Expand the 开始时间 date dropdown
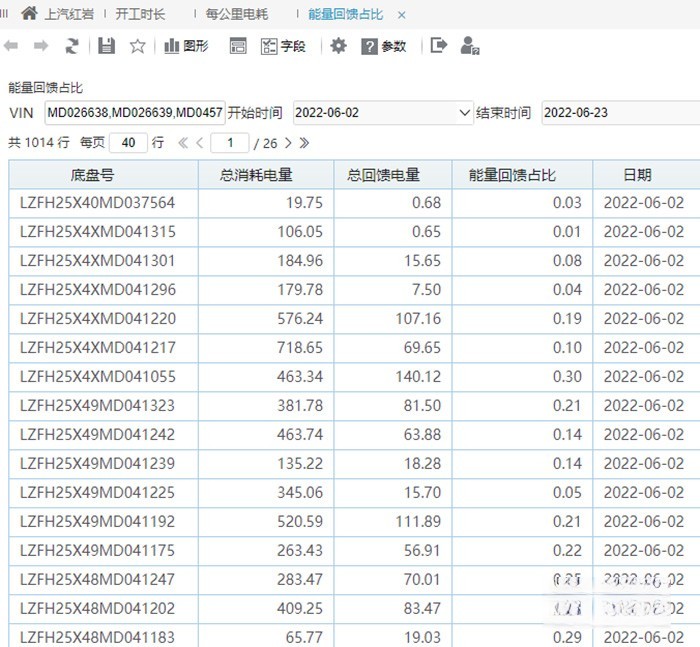Screen dimensions: 700x647 click(x=464, y=113)
